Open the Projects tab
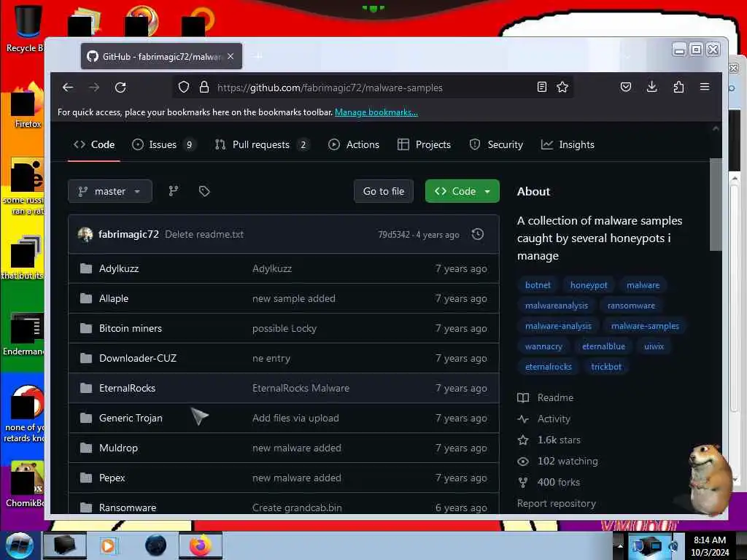The image size is (747, 560). tap(424, 145)
